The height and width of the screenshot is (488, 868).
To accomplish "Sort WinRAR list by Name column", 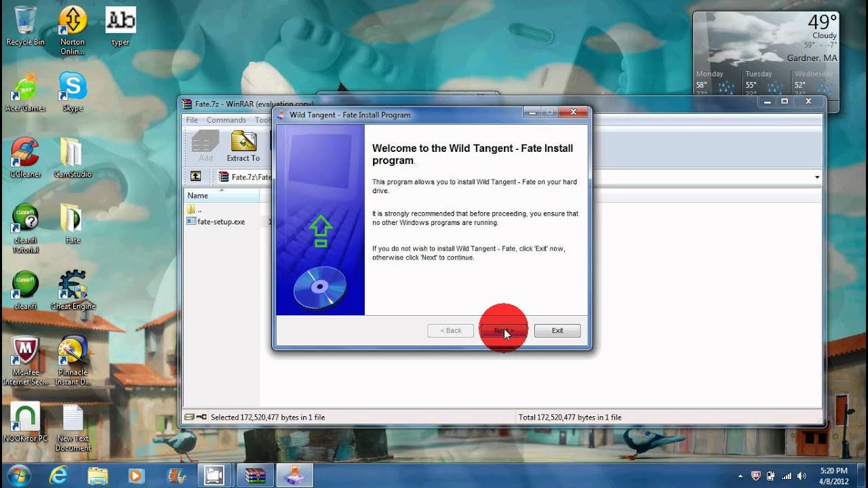I will [221, 195].
